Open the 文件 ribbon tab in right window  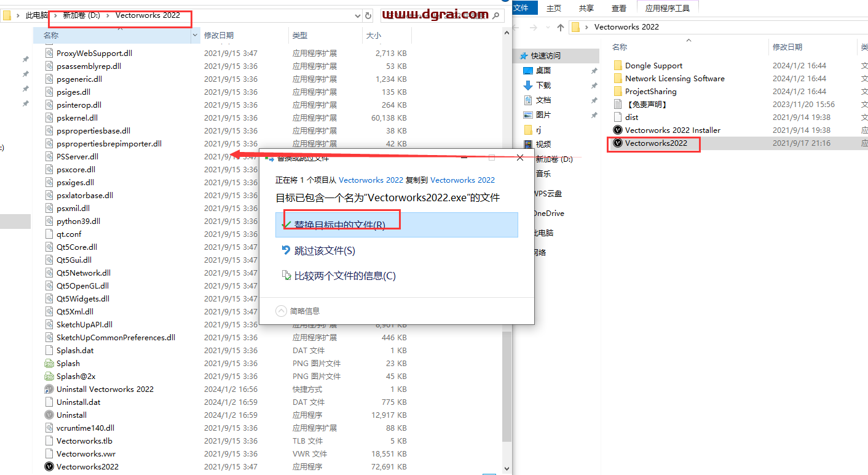(x=521, y=8)
